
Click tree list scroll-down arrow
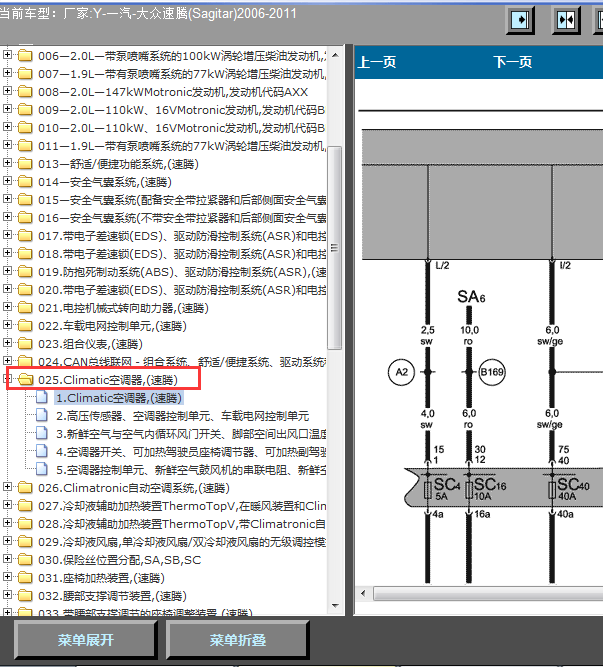coord(335,605)
